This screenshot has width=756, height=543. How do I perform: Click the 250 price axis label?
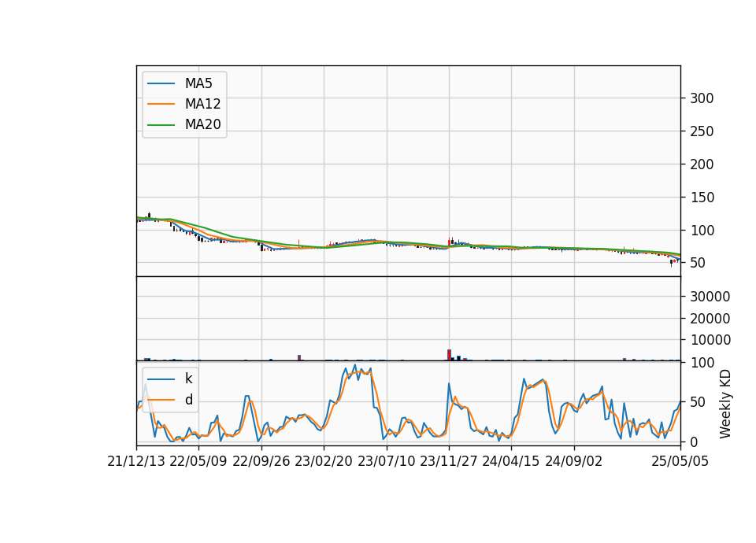click(x=702, y=131)
